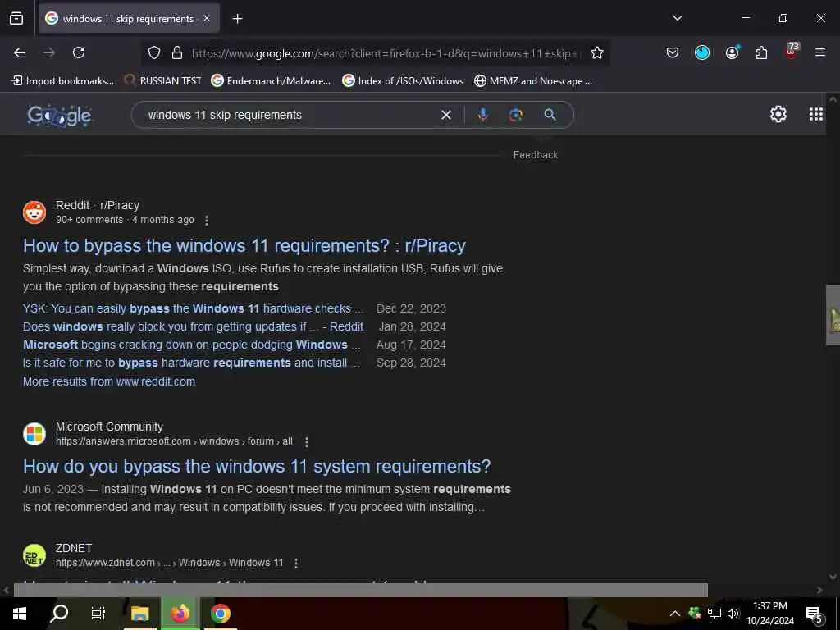Screen dimensions: 840x630
Task: Open How to bypass windows 11 requirements r/Piracy
Action: tap(244, 246)
